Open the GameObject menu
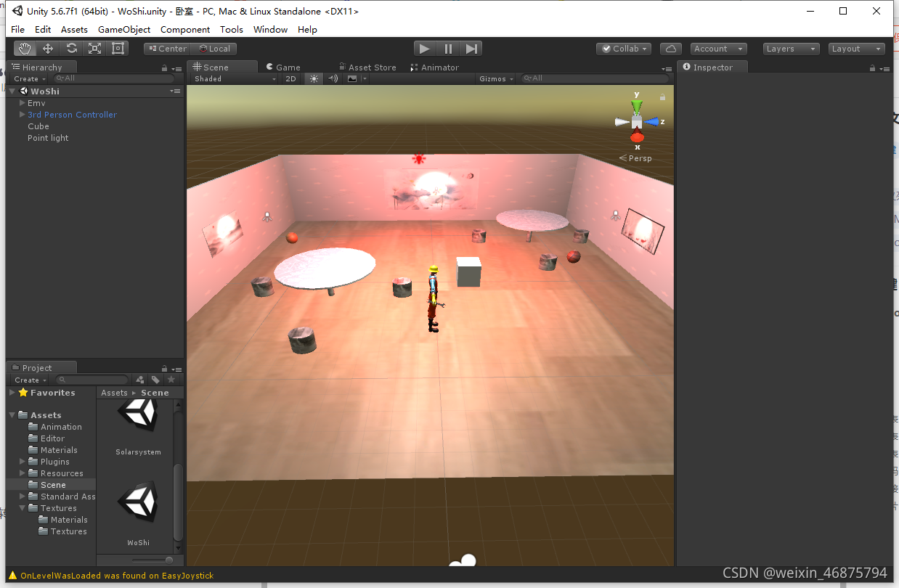Screen dimensions: 899x588 124,30
